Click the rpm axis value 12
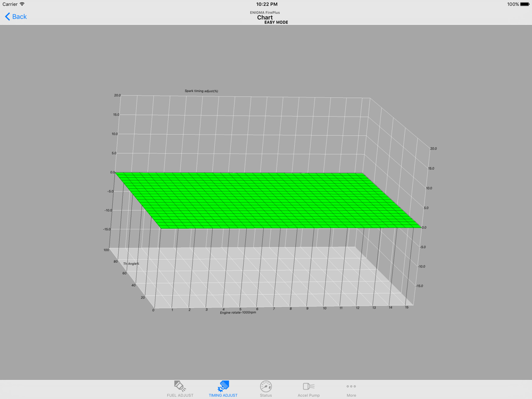 pyautogui.click(x=358, y=307)
